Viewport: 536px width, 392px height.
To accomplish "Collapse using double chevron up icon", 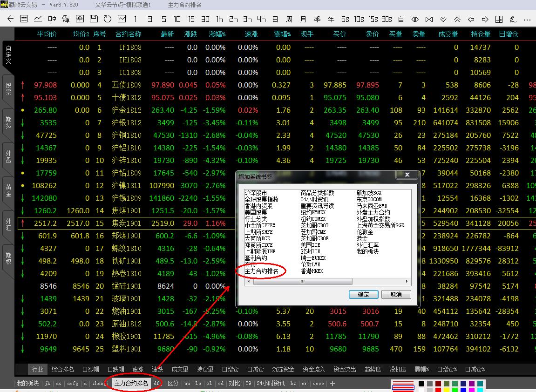I will [x=457, y=19].
